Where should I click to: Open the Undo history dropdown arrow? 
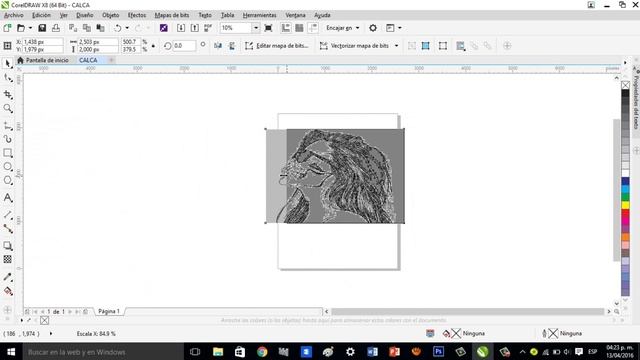point(127,28)
